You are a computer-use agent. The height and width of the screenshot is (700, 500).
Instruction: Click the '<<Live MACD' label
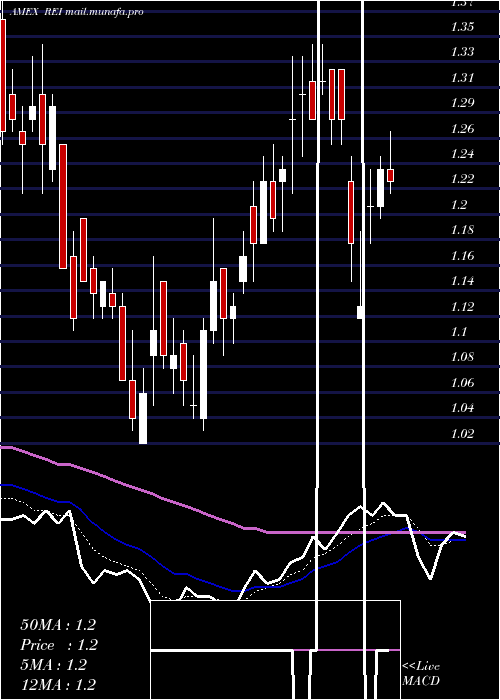421,673
